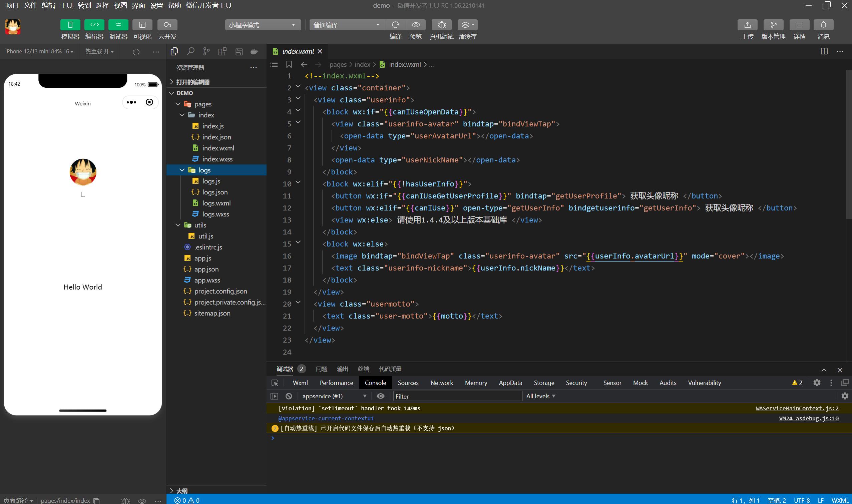Screen dimensions: 852x504
Task: Click the split editor icon
Action: pyautogui.click(x=824, y=51)
